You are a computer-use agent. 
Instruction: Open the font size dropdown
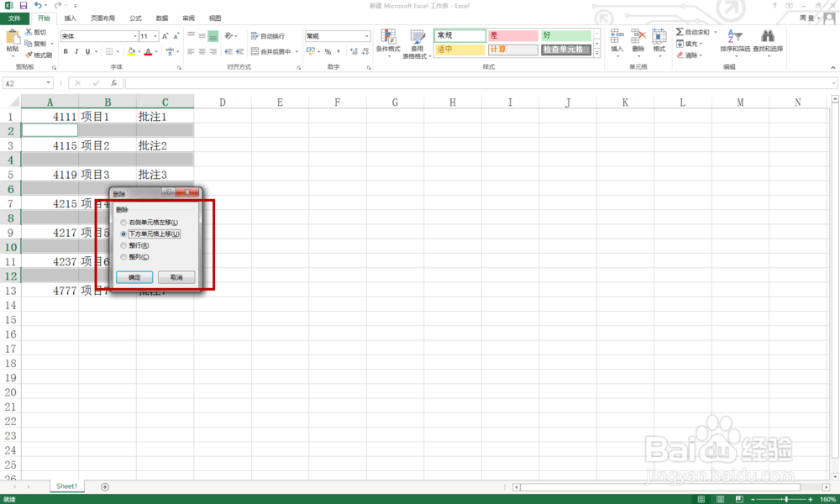pyautogui.click(x=155, y=36)
